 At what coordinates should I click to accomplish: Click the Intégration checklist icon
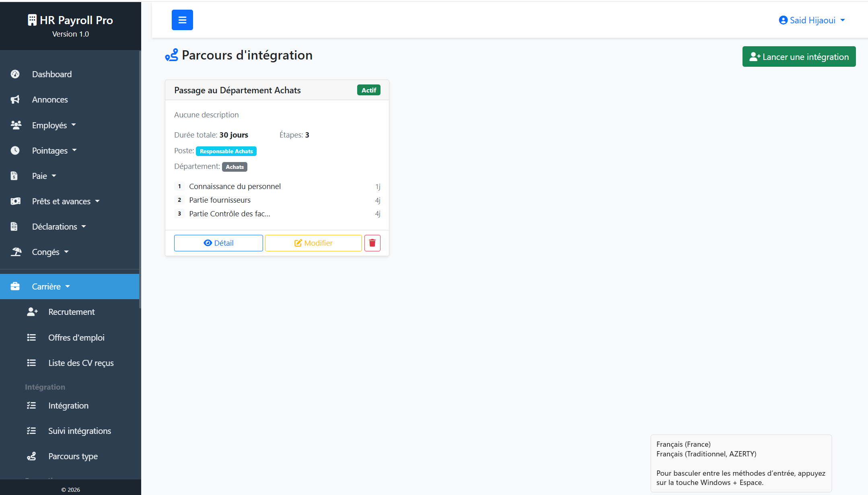pyautogui.click(x=31, y=405)
